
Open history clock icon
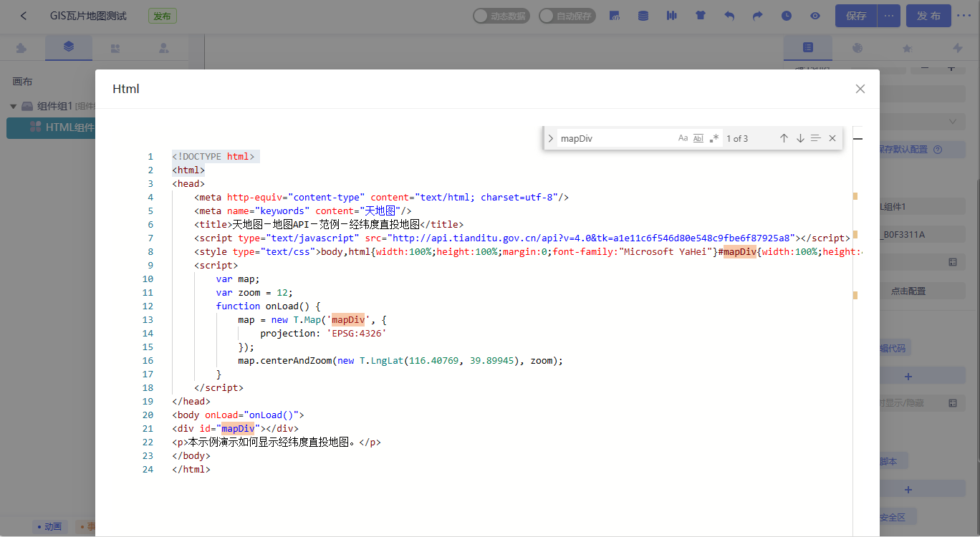point(787,16)
